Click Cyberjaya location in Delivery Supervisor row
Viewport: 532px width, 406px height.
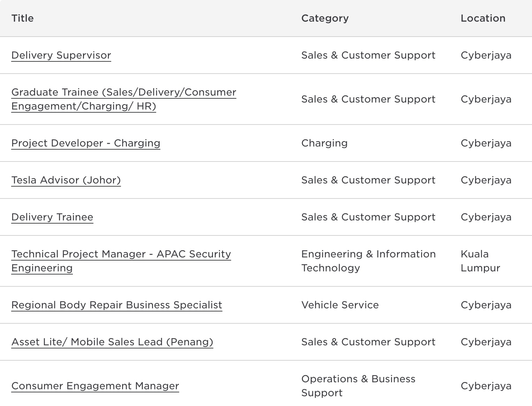486,55
